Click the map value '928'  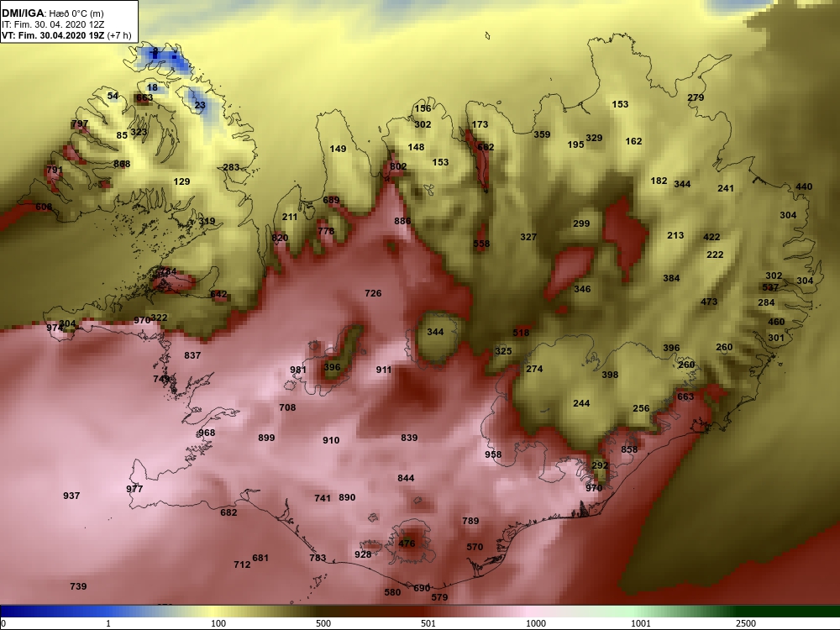coord(363,554)
